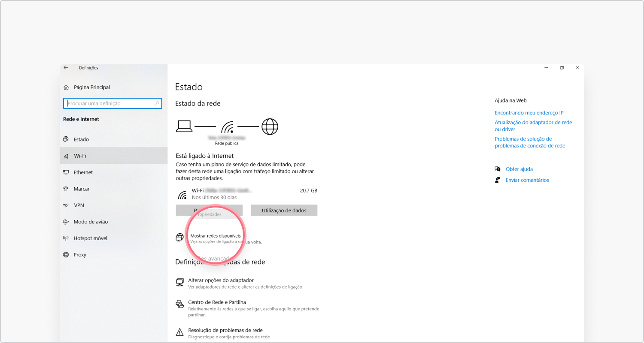The height and width of the screenshot is (343, 644).
Task: Select the Proxy globe icon
Action: coord(66,255)
